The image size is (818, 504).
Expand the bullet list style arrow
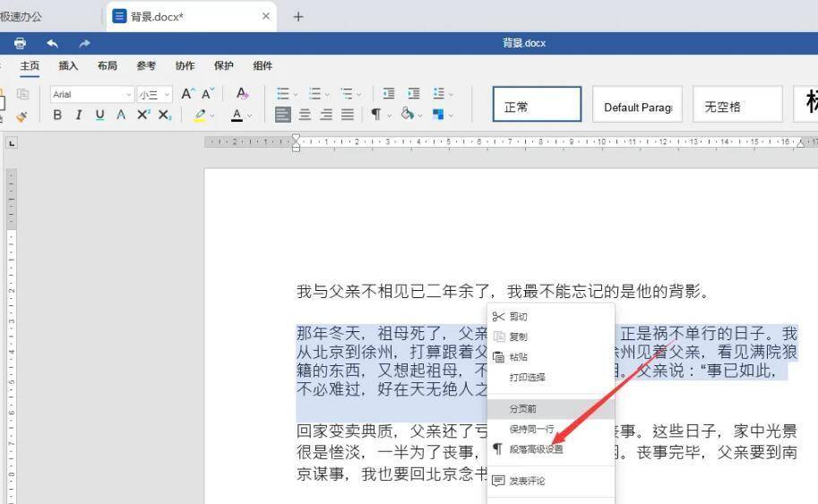(x=296, y=95)
